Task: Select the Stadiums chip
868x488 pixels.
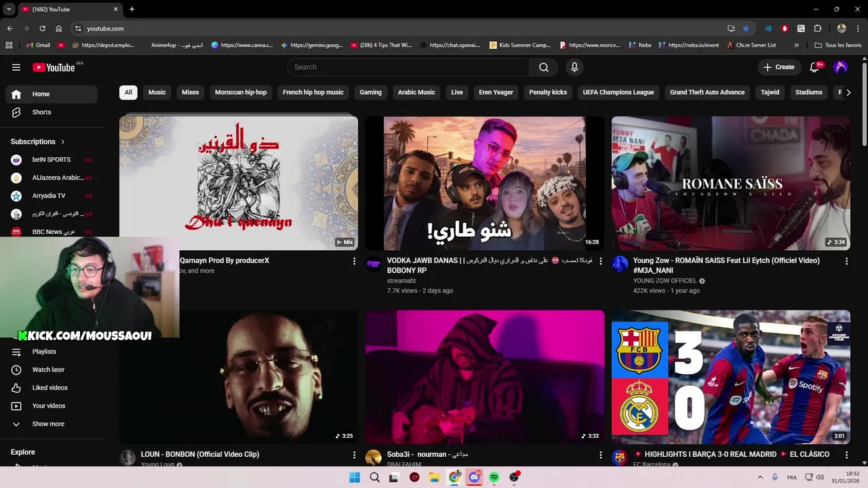Action: pyautogui.click(x=809, y=92)
